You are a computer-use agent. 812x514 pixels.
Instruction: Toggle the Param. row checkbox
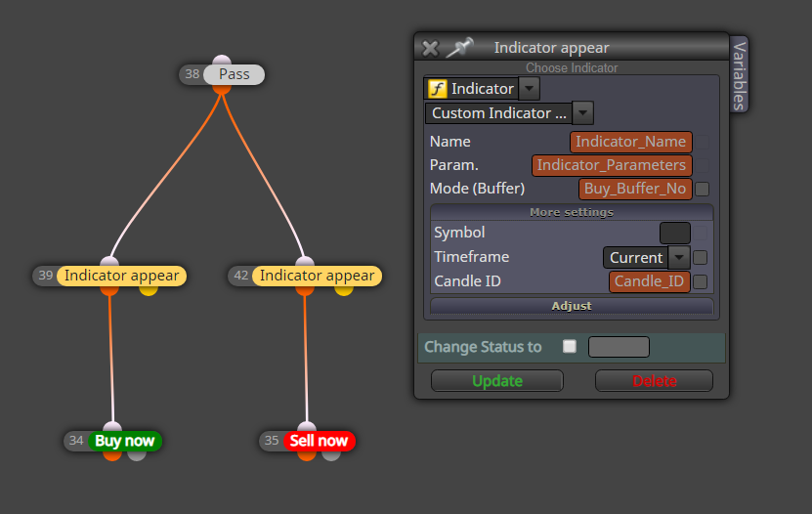tap(703, 165)
